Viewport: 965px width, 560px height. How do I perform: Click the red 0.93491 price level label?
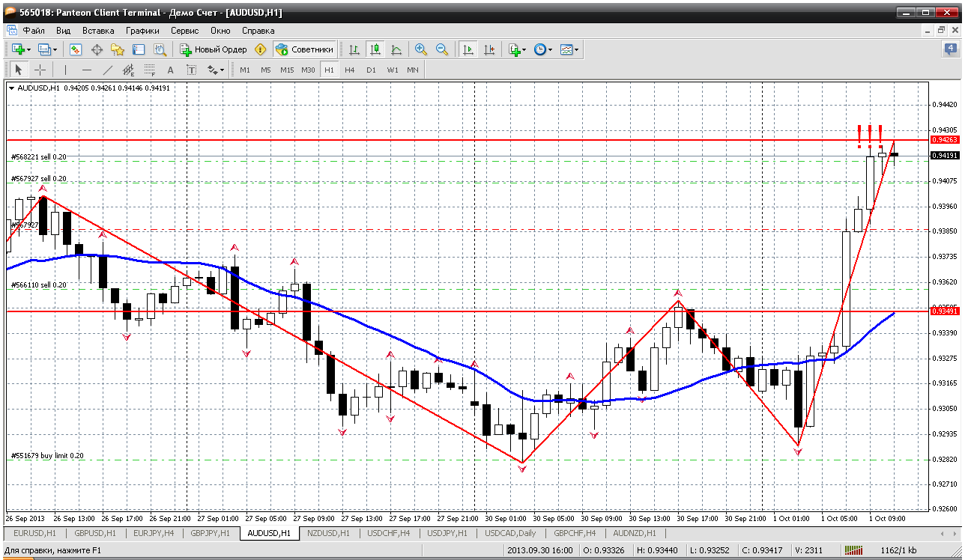coord(944,311)
